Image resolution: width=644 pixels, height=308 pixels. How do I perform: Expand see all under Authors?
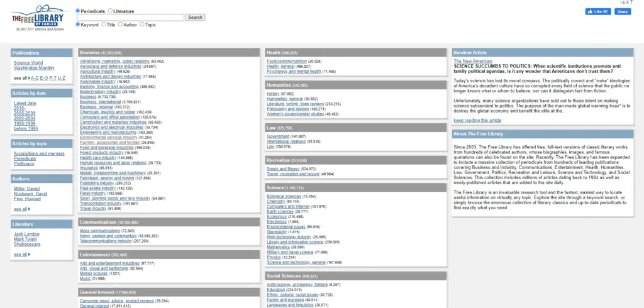tap(21, 209)
